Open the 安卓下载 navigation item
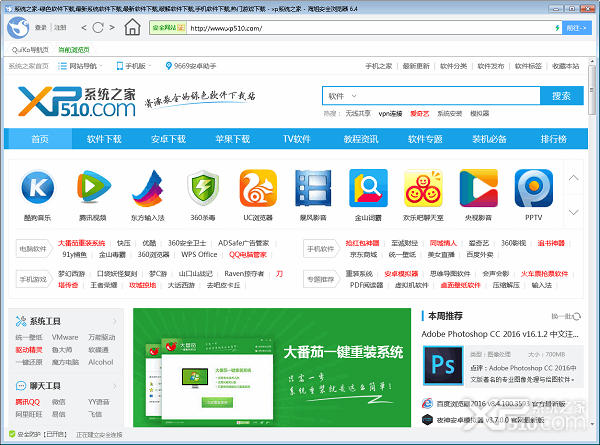The width and height of the screenshot is (600, 445). (x=168, y=139)
